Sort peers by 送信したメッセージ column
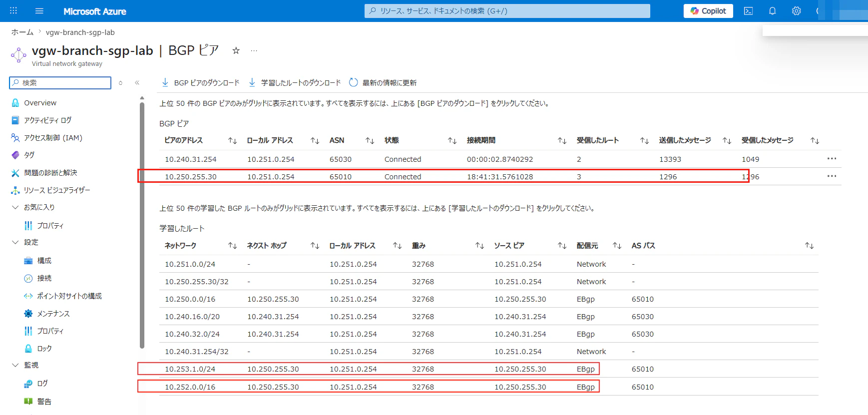868x415 pixels. [727, 141]
